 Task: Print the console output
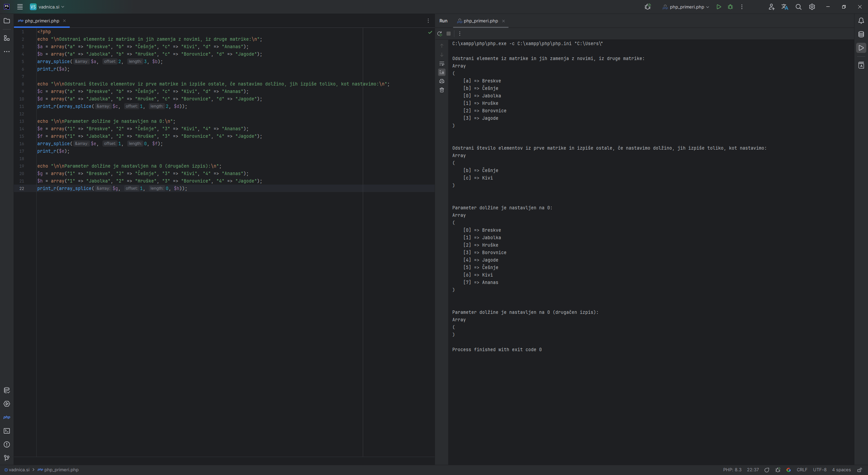point(441,81)
